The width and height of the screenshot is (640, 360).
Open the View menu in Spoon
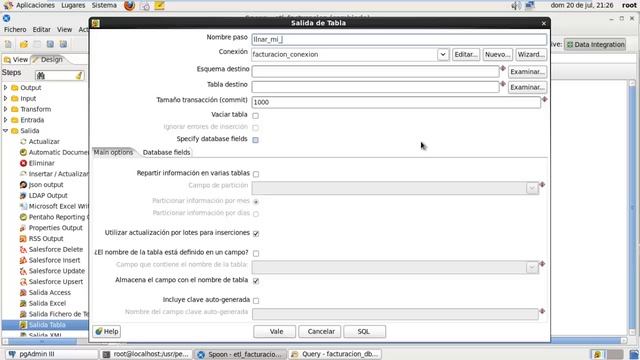pos(64,29)
